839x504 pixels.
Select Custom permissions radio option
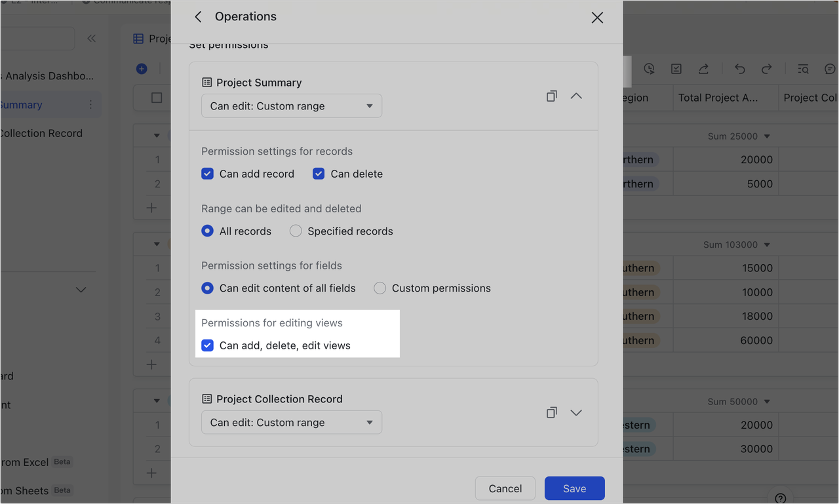click(x=380, y=288)
